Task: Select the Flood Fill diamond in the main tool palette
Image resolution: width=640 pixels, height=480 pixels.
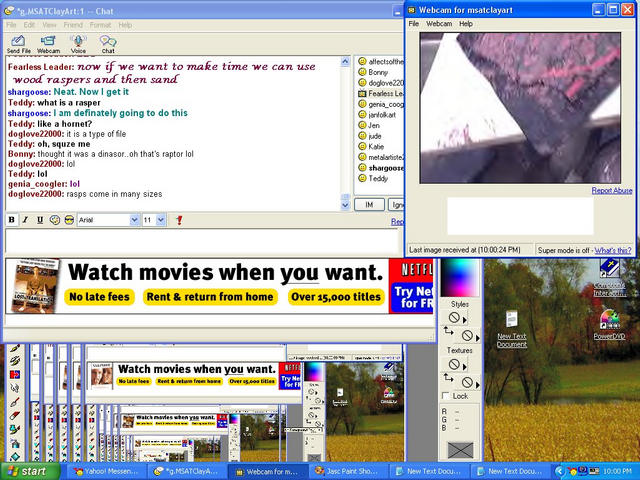Action: click(x=15, y=456)
